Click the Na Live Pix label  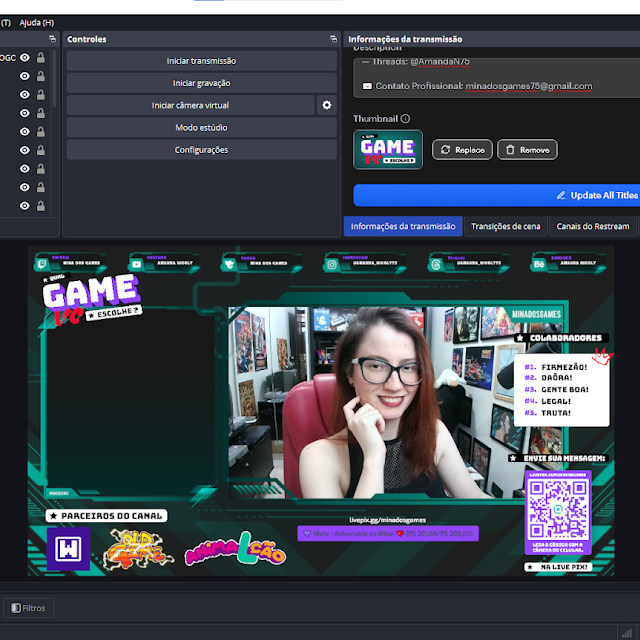(x=558, y=567)
